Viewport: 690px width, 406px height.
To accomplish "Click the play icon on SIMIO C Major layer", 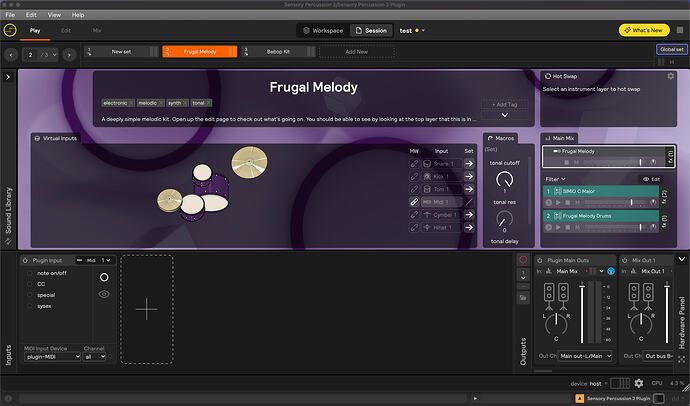I will point(558,202).
